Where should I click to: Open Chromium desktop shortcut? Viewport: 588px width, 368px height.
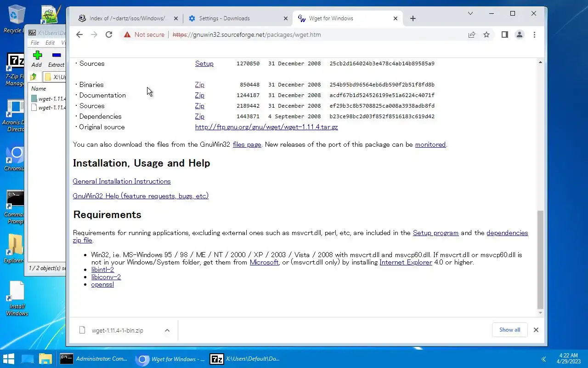coord(15,159)
